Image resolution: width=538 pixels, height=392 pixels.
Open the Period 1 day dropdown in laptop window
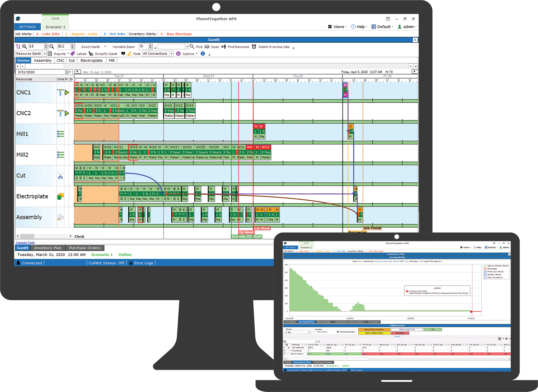[310, 332]
